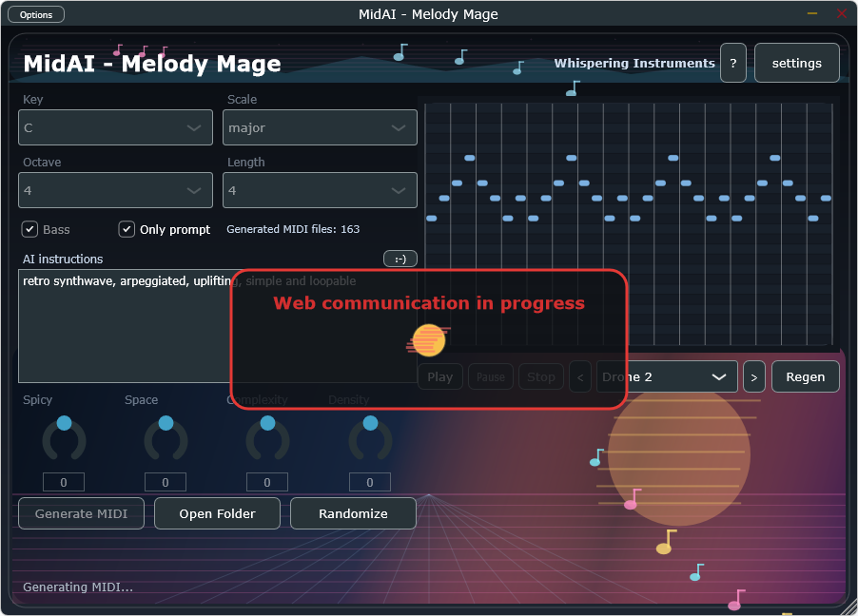Toggle the Only prompt checkbox
The width and height of the screenshot is (858, 616).
click(x=127, y=229)
